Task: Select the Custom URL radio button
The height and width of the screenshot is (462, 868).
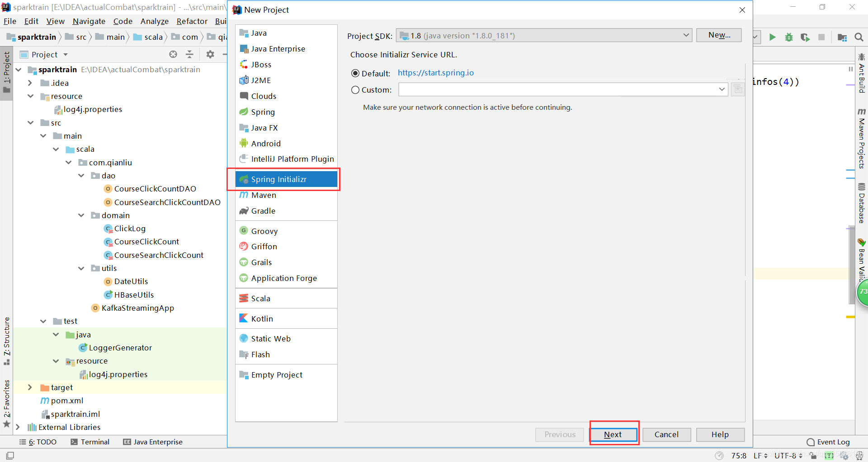Action: 355,90
